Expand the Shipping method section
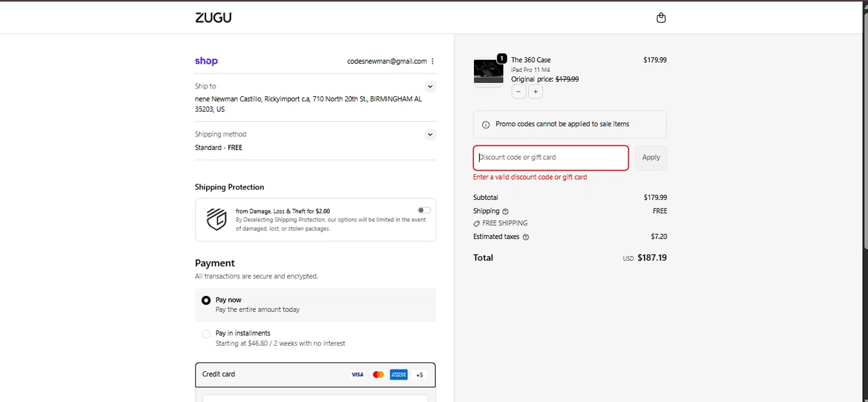Viewport: 868px width, 402px height. (430, 134)
